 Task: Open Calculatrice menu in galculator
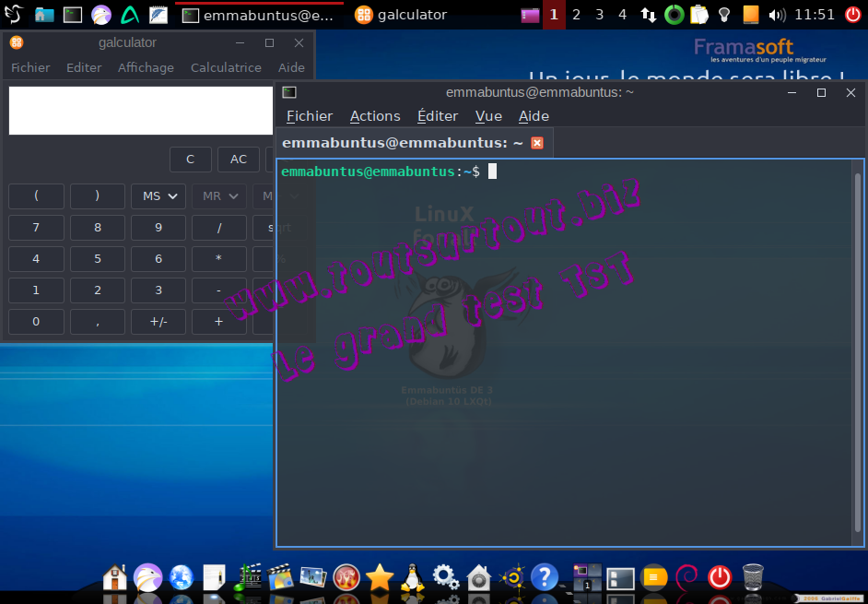point(226,67)
